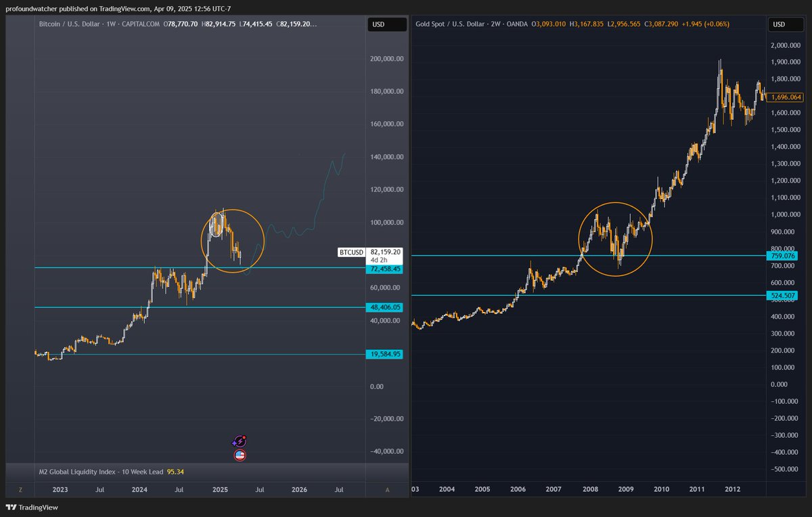Click the 524.507 gold line price label
812x517 pixels.
coord(784,296)
